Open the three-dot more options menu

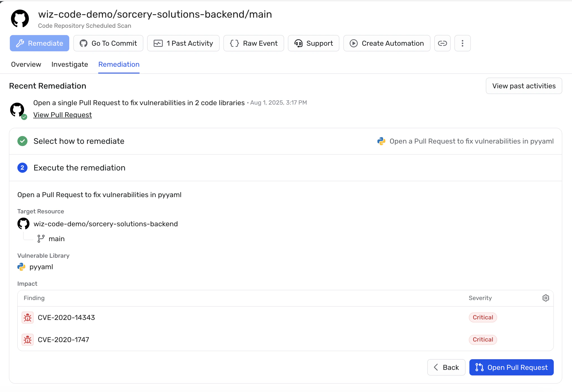(x=463, y=43)
